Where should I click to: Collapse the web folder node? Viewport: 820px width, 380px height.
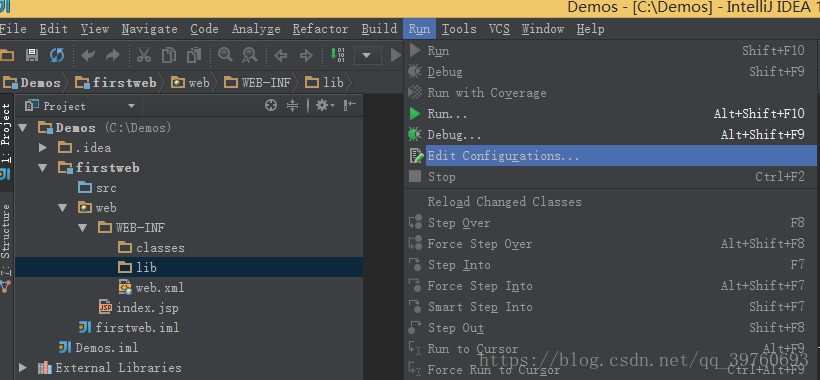[63, 208]
